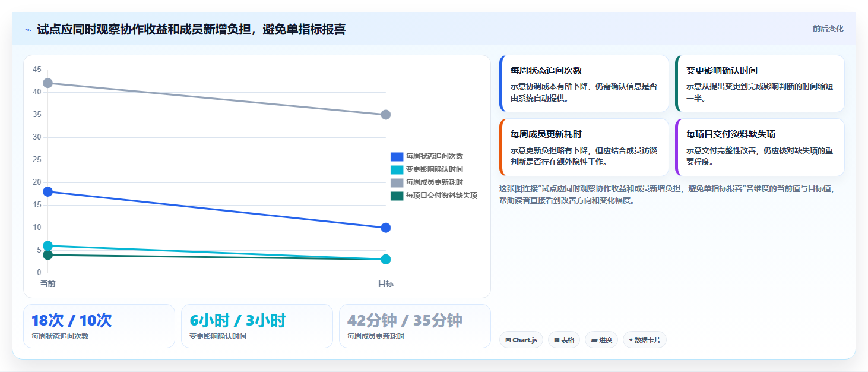Click the 6小时 / 3小时 stat value
Viewport: 868px width, 372px height.
coord(237,320)
